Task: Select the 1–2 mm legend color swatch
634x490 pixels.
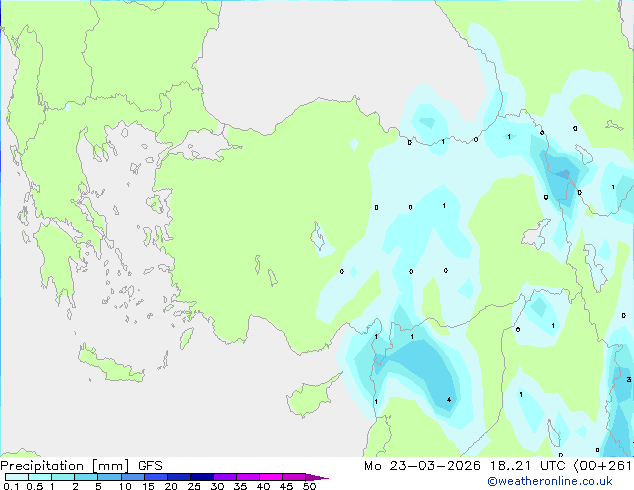Action: coord(63,477)
